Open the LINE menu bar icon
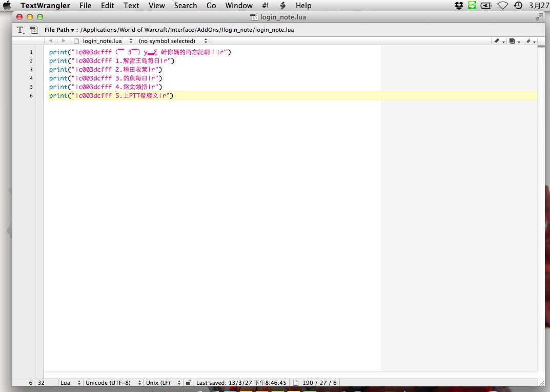This screenshot has width=550, height=392. (x=472, y=5)
